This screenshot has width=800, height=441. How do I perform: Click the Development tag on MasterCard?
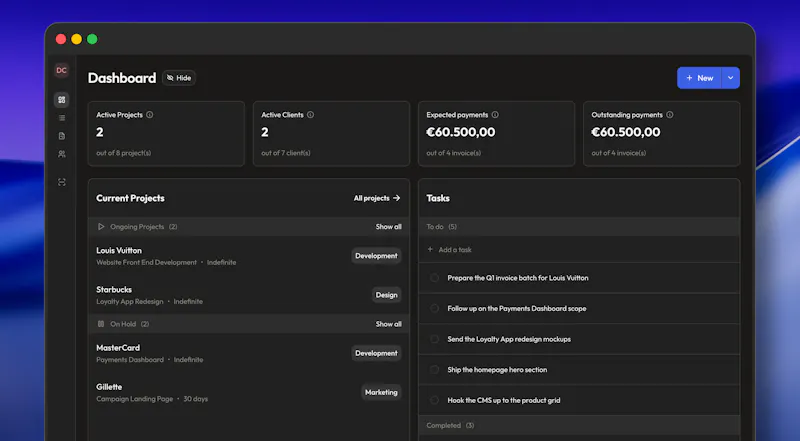point(377,353)
